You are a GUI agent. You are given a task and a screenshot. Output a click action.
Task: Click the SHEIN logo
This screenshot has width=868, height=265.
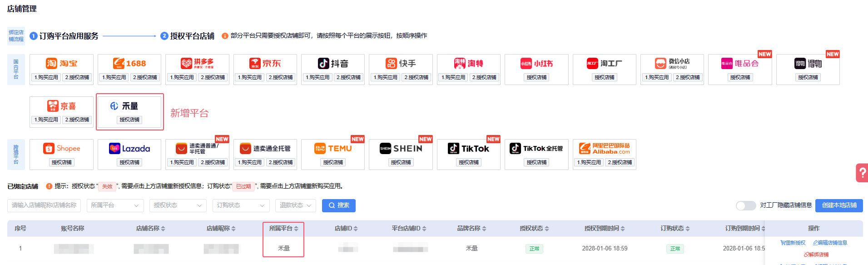click(401, 149)
